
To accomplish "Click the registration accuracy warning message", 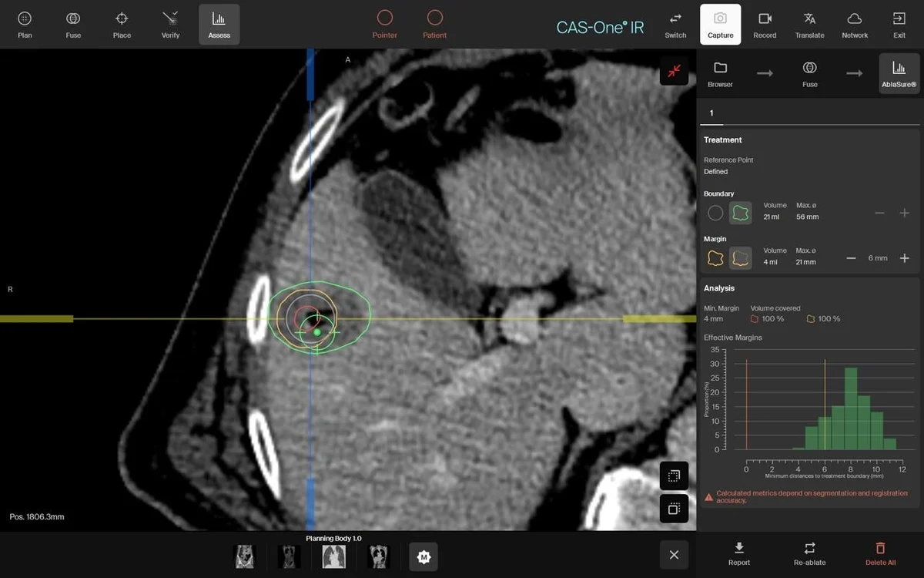I will (806, 496).
